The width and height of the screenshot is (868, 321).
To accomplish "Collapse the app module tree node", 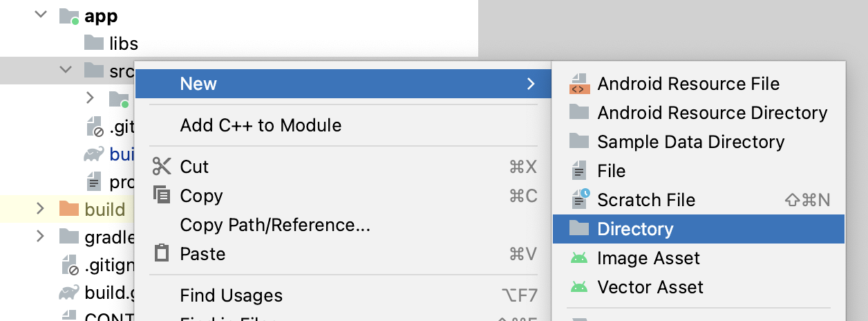I will click(x=41, y=16).
